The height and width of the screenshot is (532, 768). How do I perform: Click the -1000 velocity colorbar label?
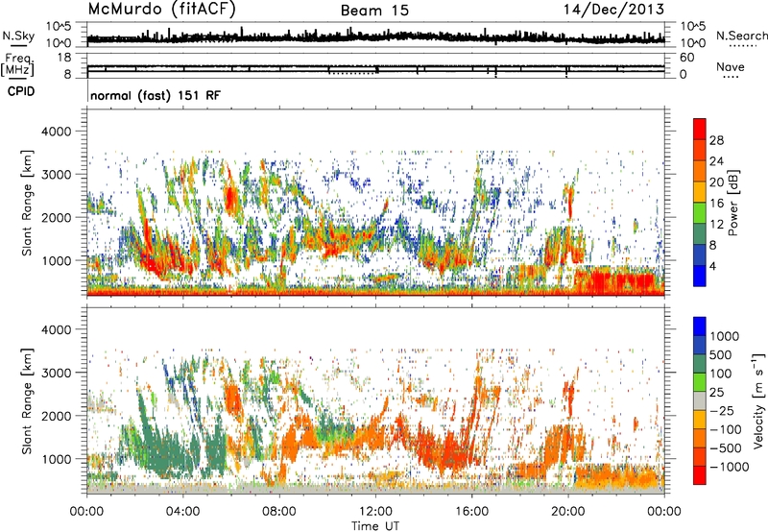(x=729, y=467)
